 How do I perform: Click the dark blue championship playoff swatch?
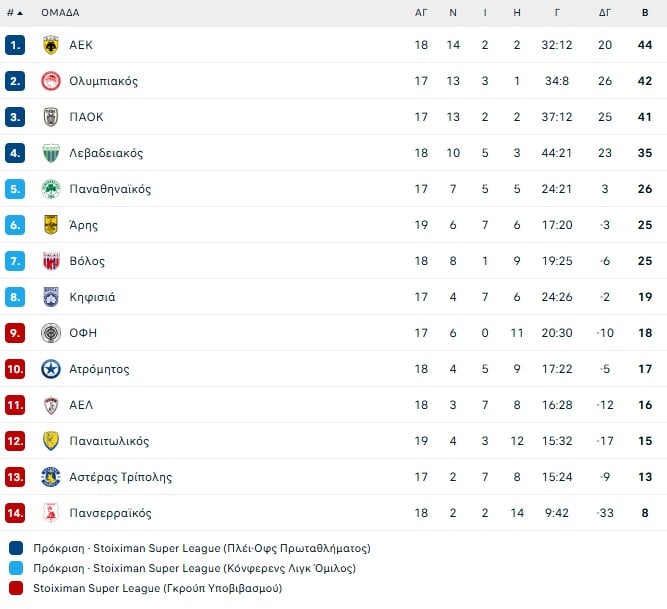coord(16,548)
